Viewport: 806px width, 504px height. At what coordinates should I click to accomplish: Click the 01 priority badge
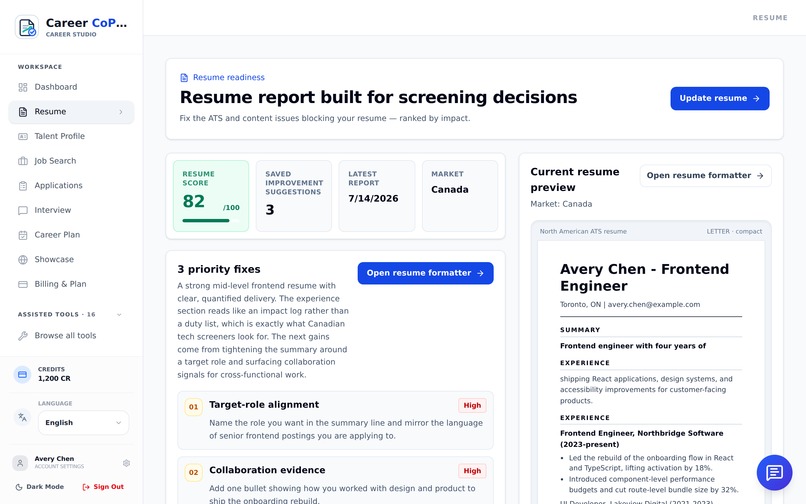coord(193,407)
